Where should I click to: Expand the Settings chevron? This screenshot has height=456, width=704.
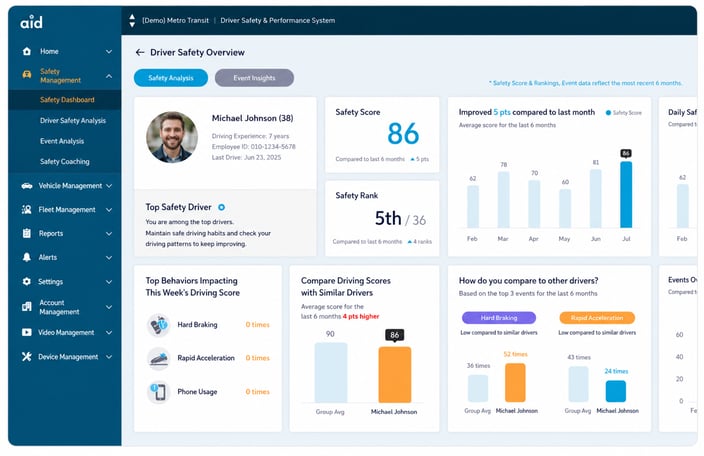pyautogui.click(x=109, y=282)
